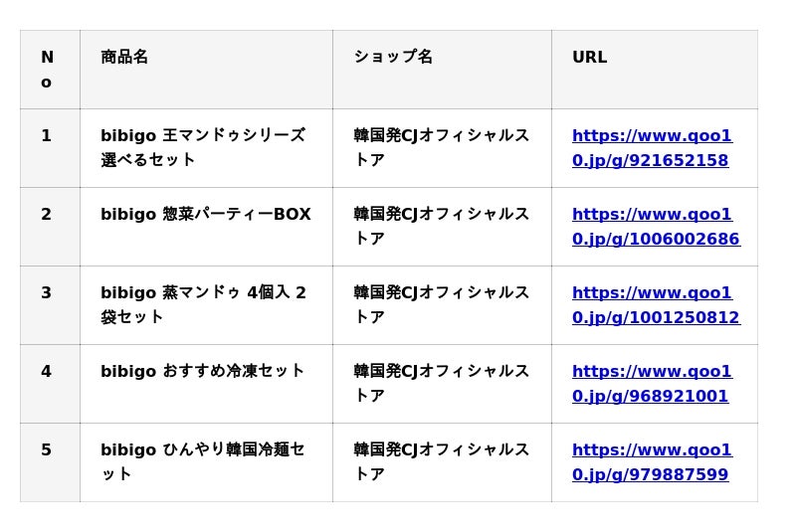This screenshot has width=796, height=532.
Task: Open the qoo10 link ending in 1001250812
Action: tap(655, 305)
